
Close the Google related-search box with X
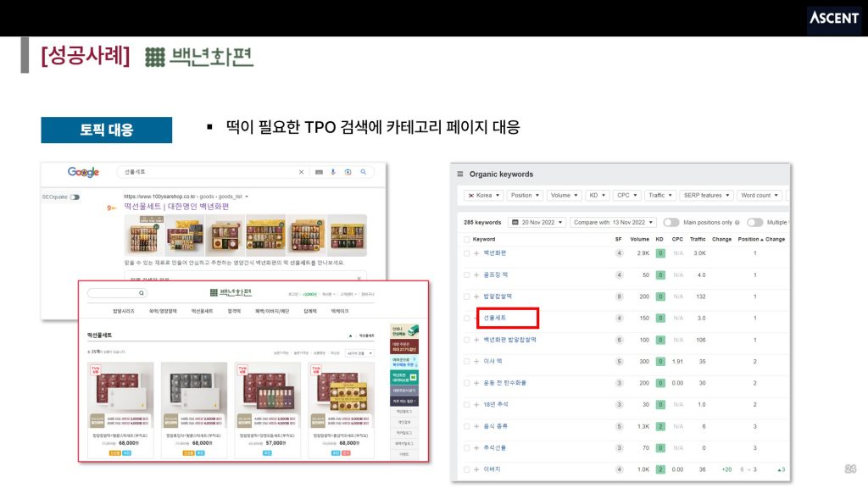[x=359, y=278]
